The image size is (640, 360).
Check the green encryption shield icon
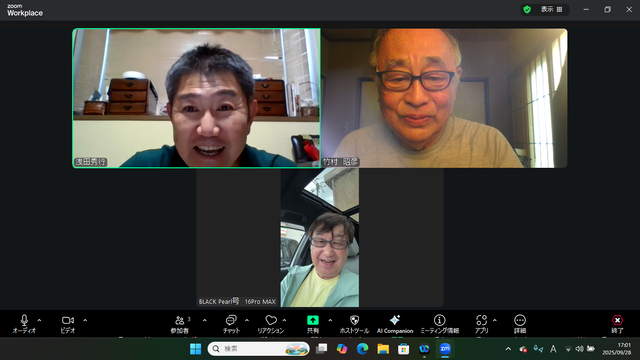point(527,9)
